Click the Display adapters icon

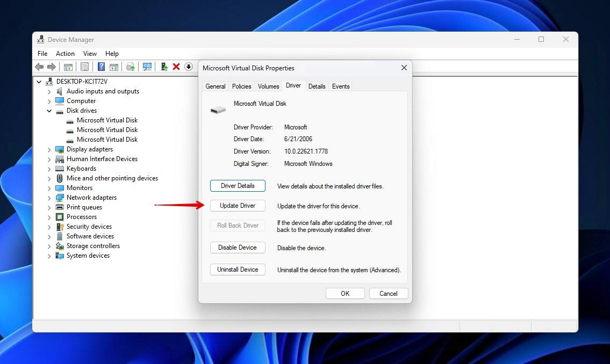(60, 149)
